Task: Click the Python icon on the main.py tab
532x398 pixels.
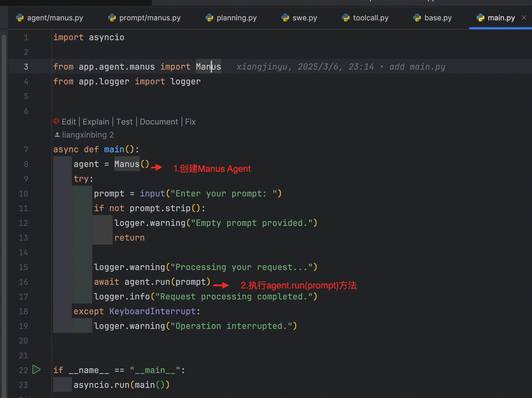Action: (x=480, y=18)
